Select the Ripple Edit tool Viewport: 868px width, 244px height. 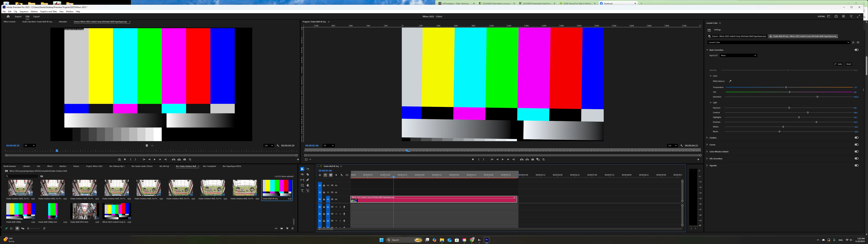click(302, 175)
